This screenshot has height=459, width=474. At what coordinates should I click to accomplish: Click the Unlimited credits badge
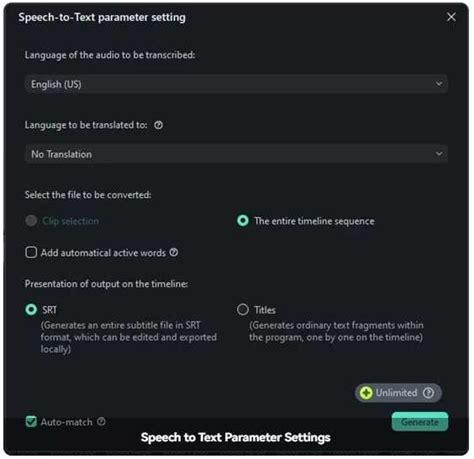click(x=398, y=393)
